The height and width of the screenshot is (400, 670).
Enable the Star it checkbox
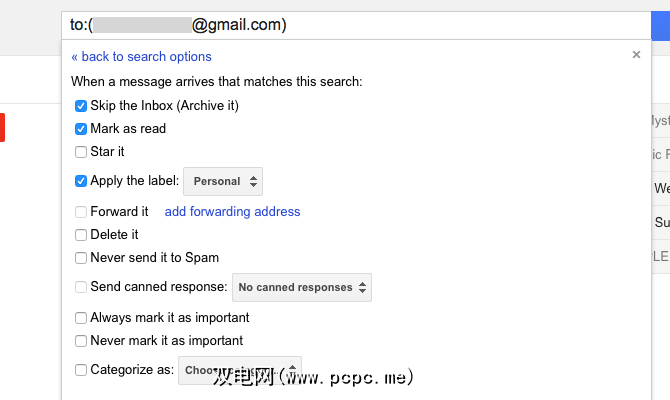[x=81, y=152]
